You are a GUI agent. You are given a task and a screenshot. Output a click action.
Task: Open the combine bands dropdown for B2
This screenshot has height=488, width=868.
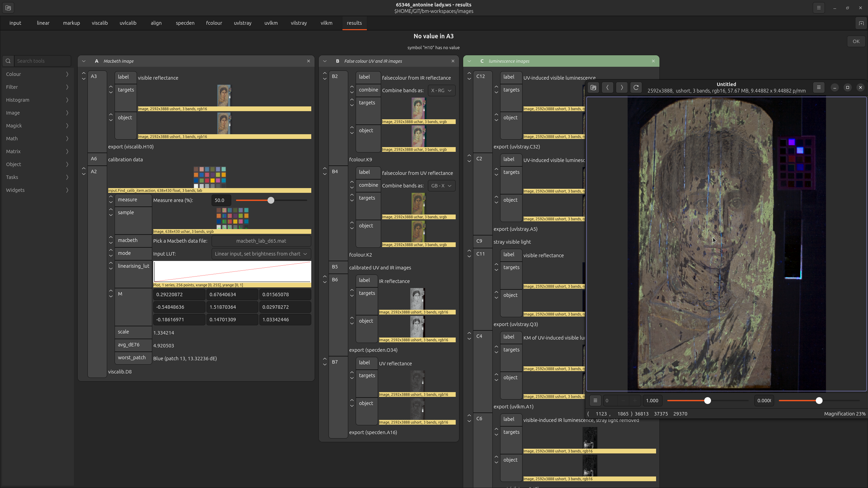click(440, 90)
